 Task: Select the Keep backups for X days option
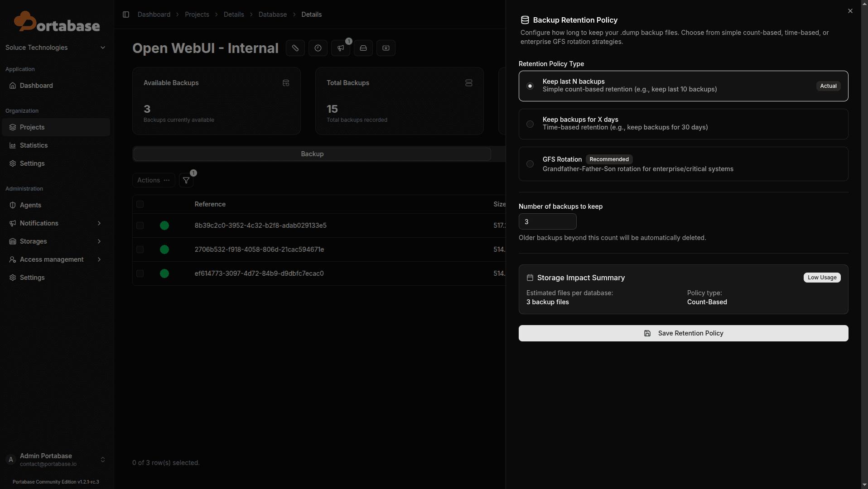click(684, 124)
